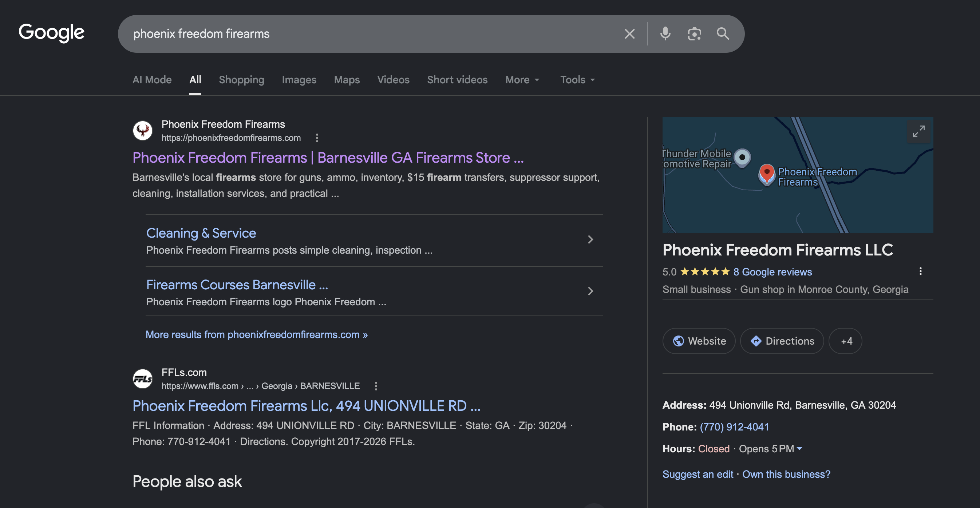Click the People also ask heading
The height and width of the screenshot is (508, 980).
pos(187,481)
